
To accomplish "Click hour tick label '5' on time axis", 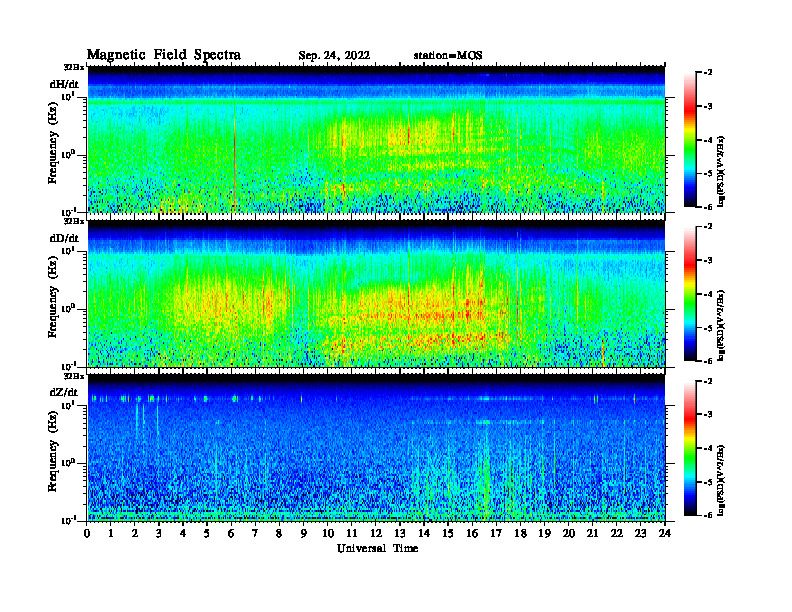I will [207, 533].
